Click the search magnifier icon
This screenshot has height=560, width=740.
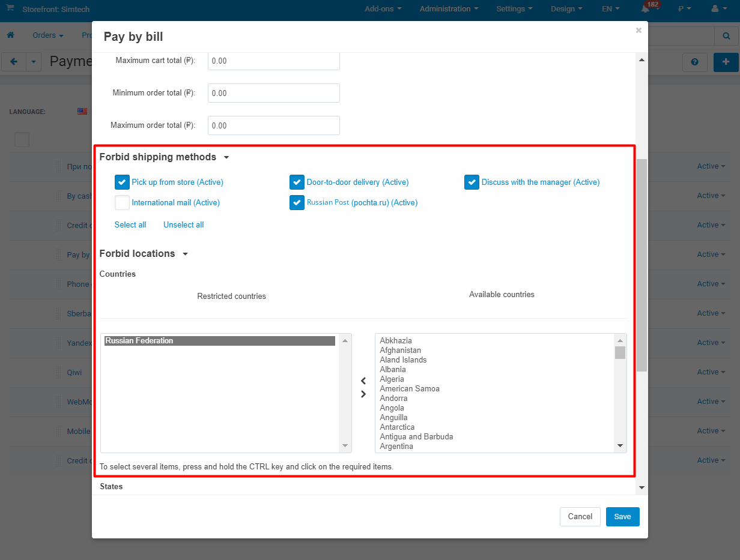(726, 36)
